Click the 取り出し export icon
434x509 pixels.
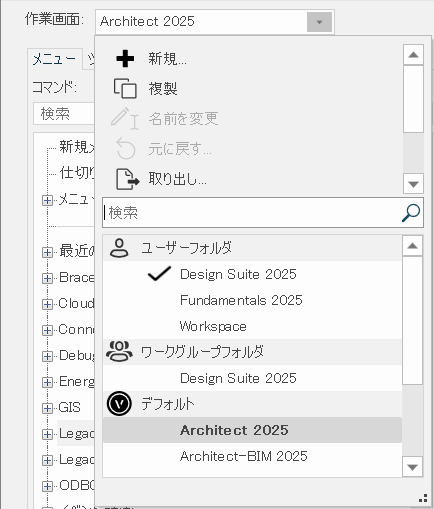coord(127,179)
